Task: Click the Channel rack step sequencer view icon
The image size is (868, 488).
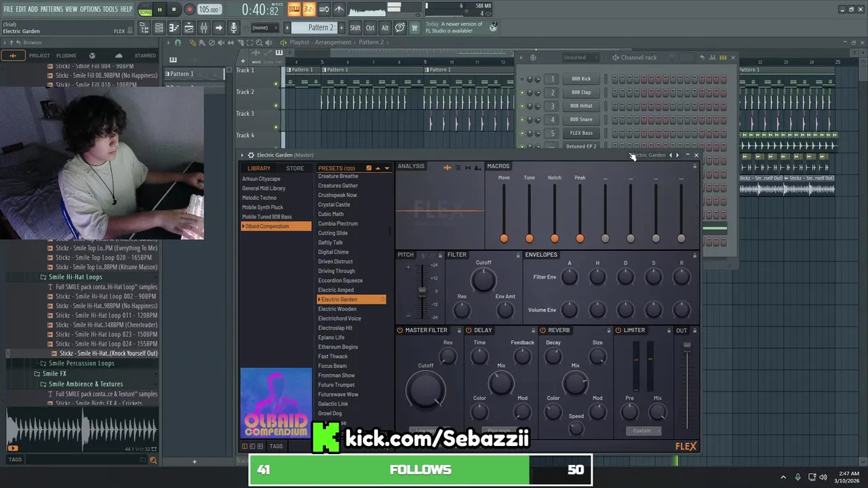Action: click(x=723, y=58)
